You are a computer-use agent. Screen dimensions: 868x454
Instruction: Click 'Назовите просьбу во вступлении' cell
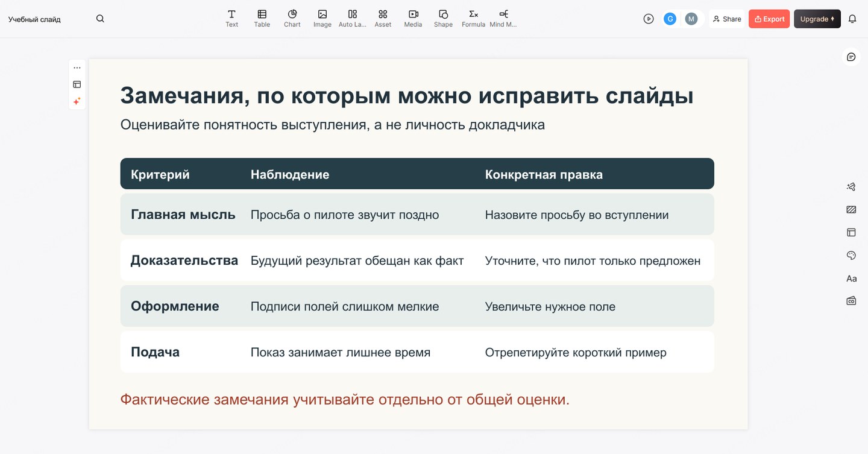(577, 215)
